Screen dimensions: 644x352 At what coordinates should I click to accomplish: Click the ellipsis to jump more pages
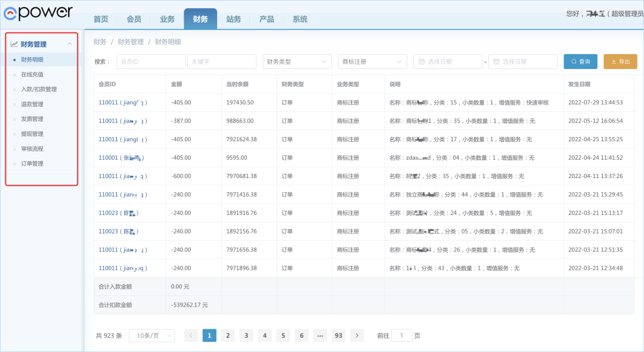[320, 335]
